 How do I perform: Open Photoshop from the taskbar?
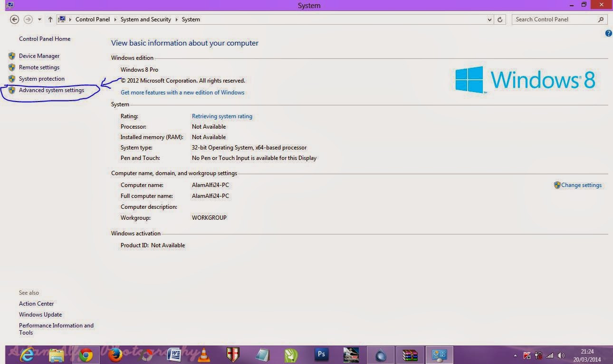(x=321, y=355)
